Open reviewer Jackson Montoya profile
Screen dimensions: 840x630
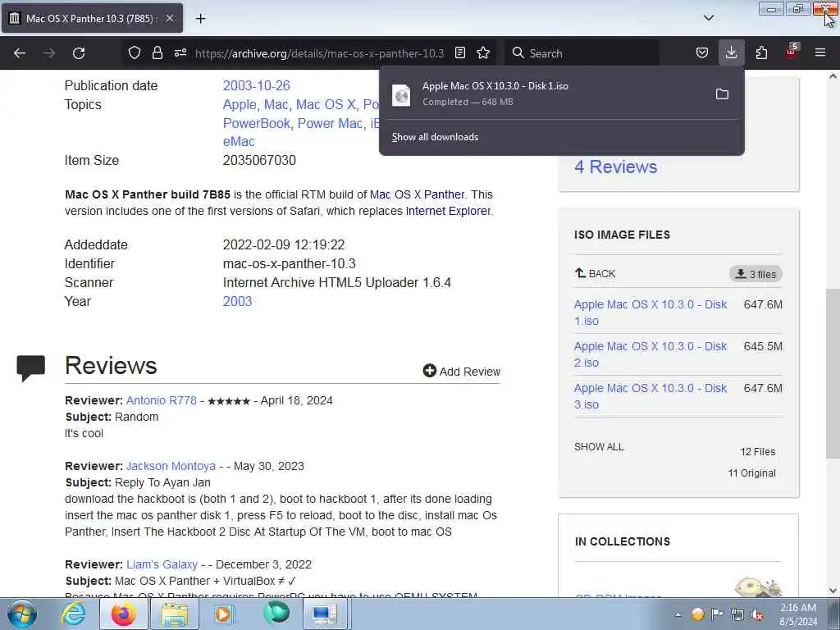[x=171, y=466]
